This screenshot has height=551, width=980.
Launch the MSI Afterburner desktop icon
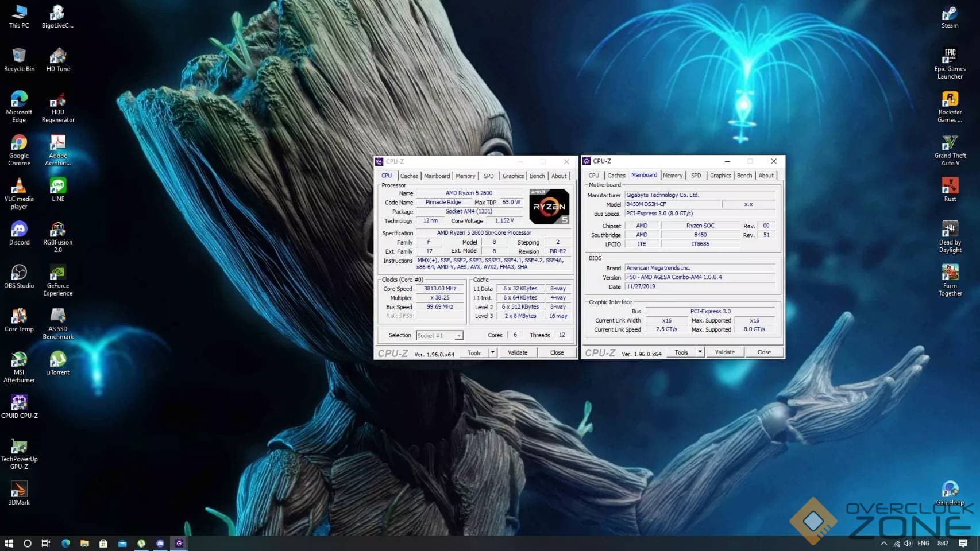click(19, 360)
